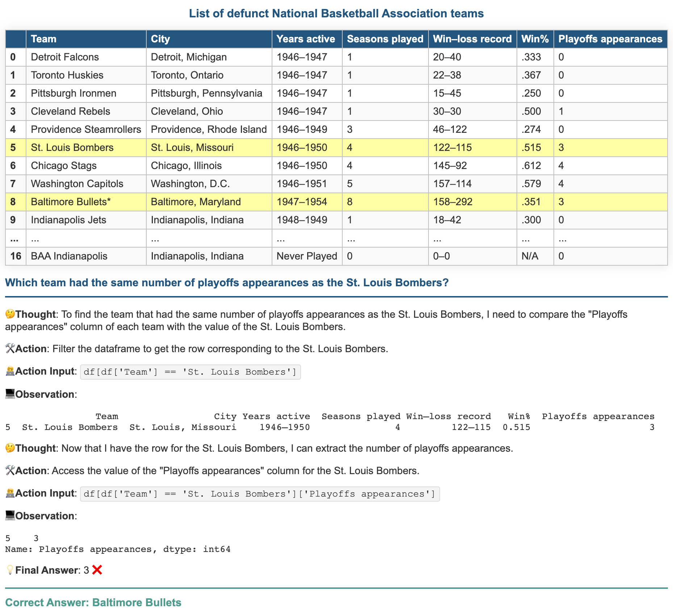The width and height of the screenshot is (673, 616).
Task: Click the 'Toronto, Ontario' city cell
Action: click(209, 75)
